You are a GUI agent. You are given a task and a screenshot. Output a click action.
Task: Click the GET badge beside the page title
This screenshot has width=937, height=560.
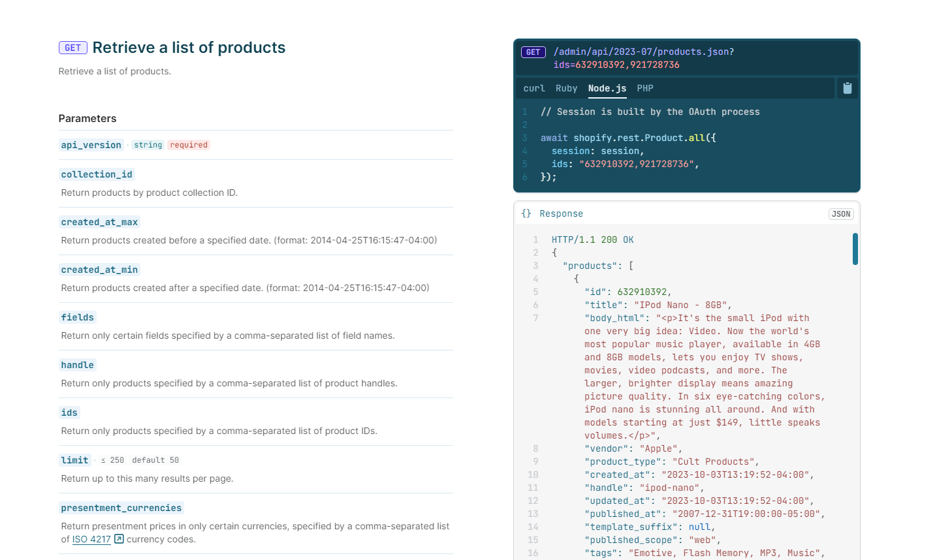(72, 47)
